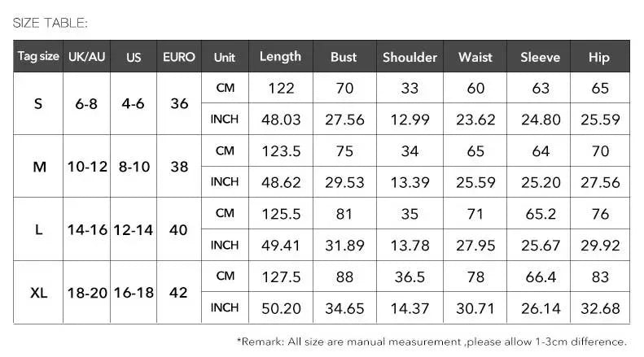The height and width of the screenshot is (357, 644).
Task: Select the 10-12 UK/AU size cell
Action: click(x=86, y=167)
